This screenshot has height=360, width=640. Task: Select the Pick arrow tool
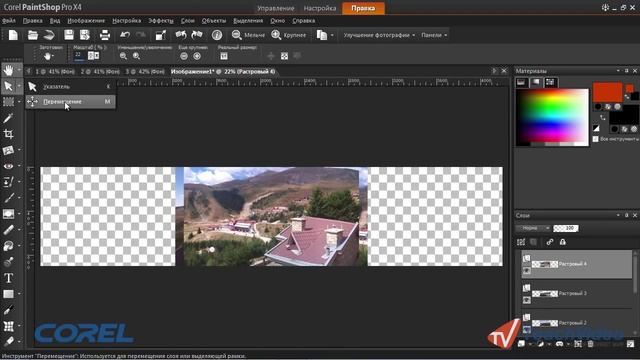tap(8, 86)
